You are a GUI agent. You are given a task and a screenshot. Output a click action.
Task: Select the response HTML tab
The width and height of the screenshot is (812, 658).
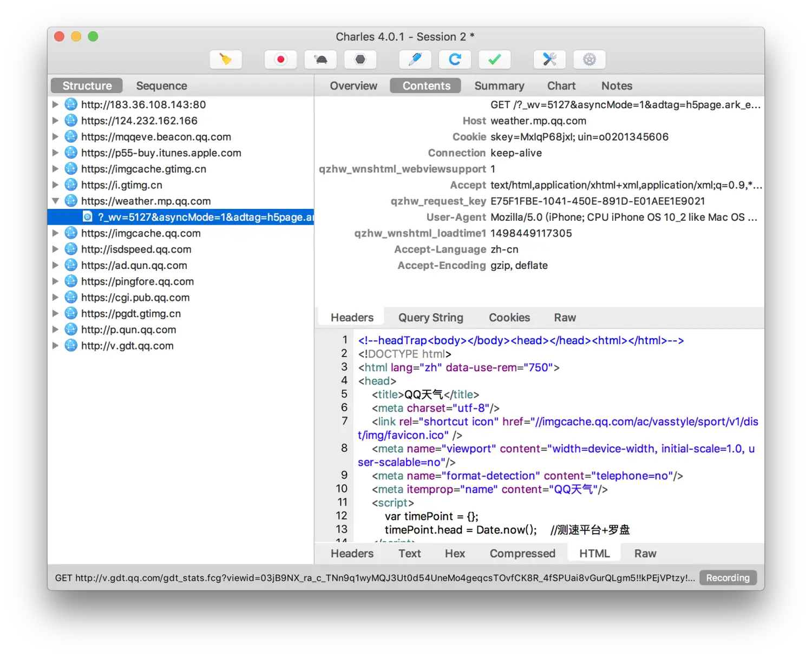[594, 554]
